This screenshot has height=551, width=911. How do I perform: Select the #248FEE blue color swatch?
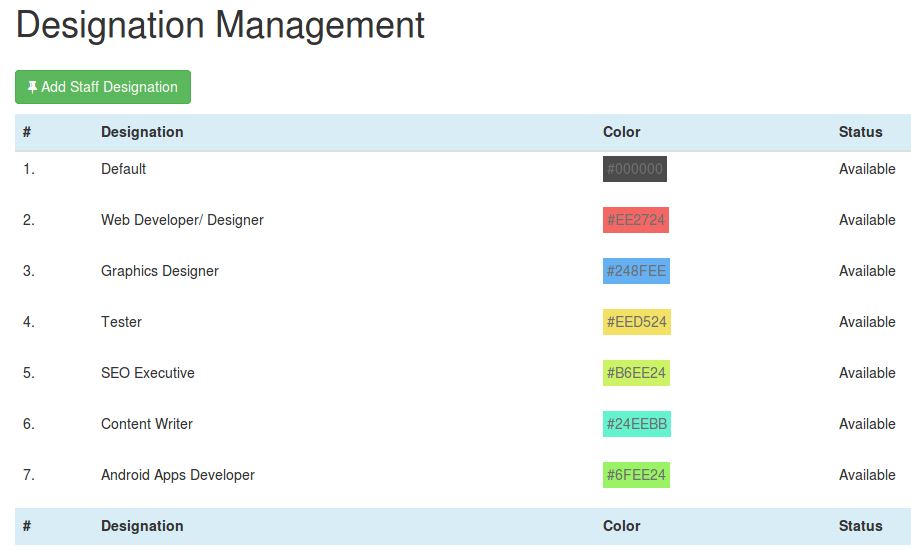click(636, 271)
